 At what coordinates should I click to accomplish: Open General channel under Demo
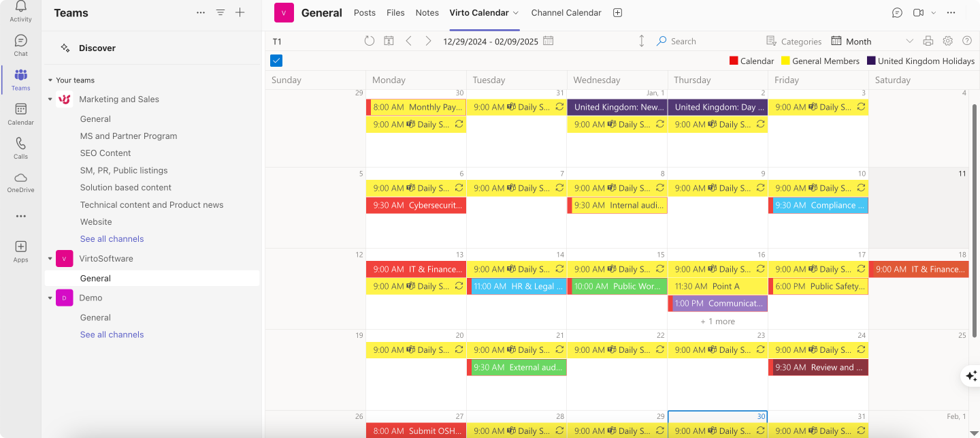tap(95, 317)
